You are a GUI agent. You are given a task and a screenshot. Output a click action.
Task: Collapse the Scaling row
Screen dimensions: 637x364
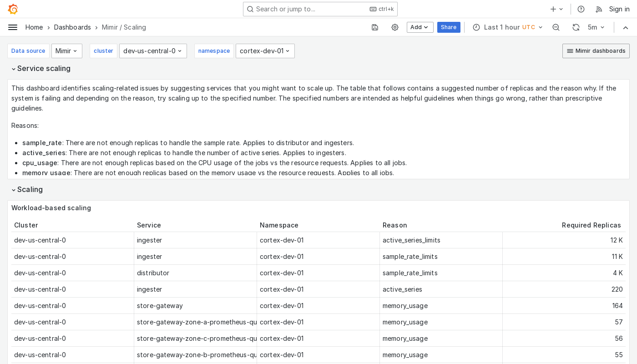27,190
